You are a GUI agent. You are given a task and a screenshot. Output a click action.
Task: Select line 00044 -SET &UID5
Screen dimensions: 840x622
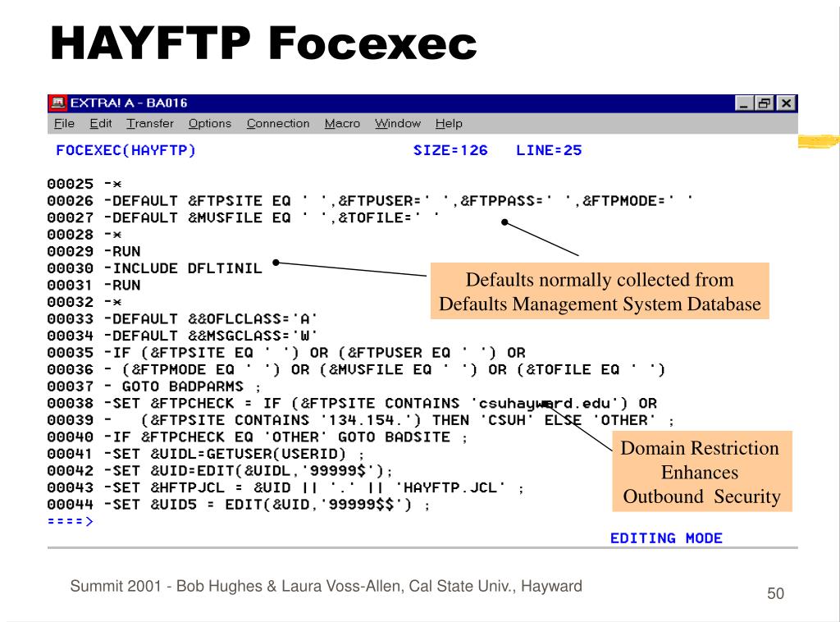[x=239, y=505]
